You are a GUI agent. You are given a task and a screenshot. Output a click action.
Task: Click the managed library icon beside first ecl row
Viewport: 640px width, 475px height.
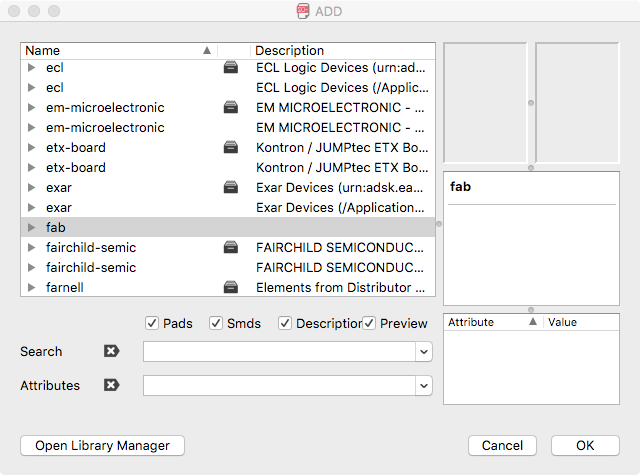click(231, 68)
